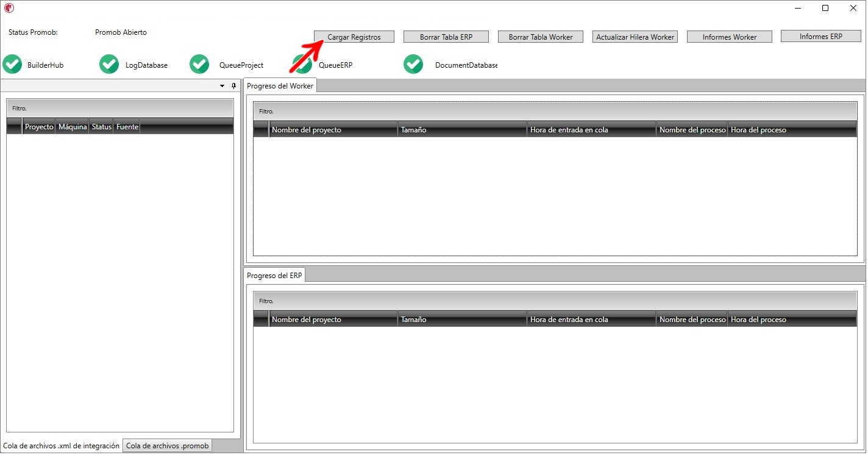Select the Progreso del Worker tab
The height and width of the screenshot is (455, 868).
tap(280, 85)
